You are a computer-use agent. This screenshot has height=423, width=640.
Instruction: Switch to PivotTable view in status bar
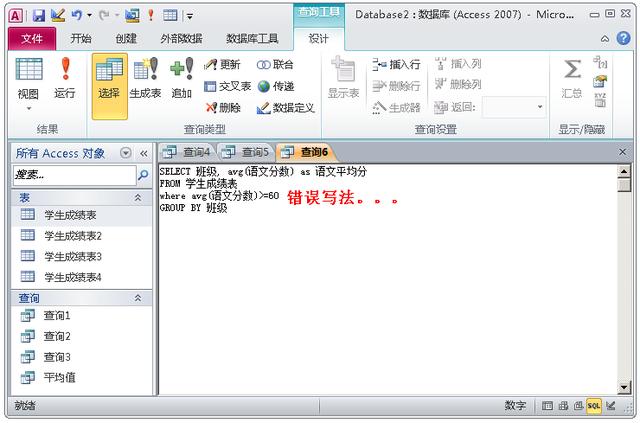pos(563,406)
